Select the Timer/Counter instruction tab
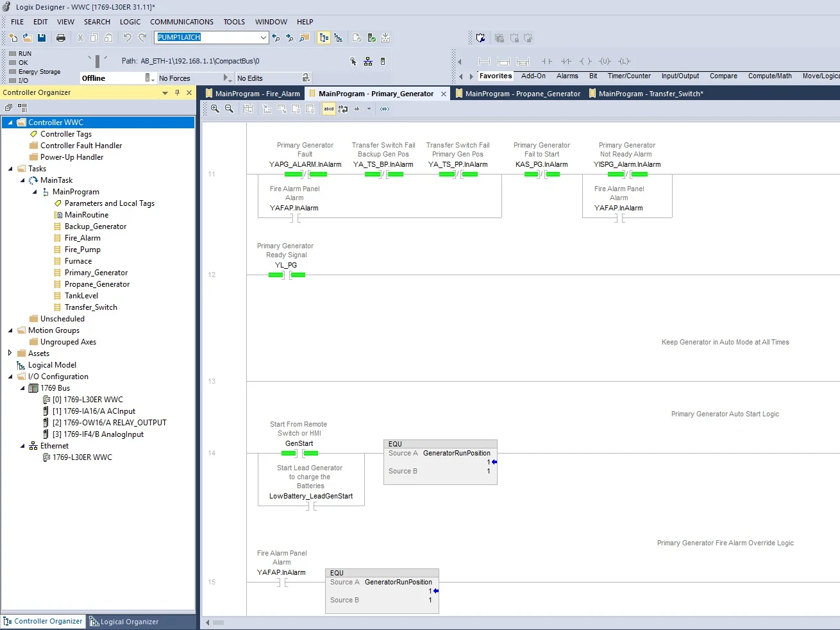840x630 pixels. pyautogui.click(x=629, y=76)
